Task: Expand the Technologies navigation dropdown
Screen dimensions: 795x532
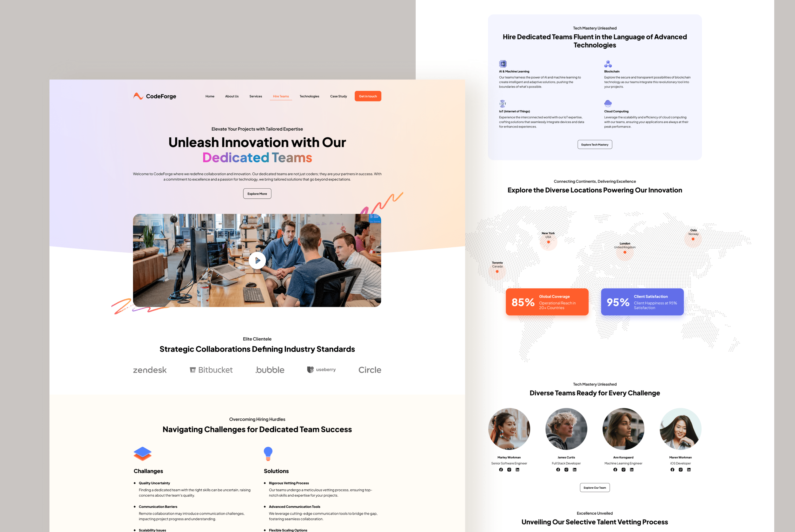Action: (x=308, y=96)
